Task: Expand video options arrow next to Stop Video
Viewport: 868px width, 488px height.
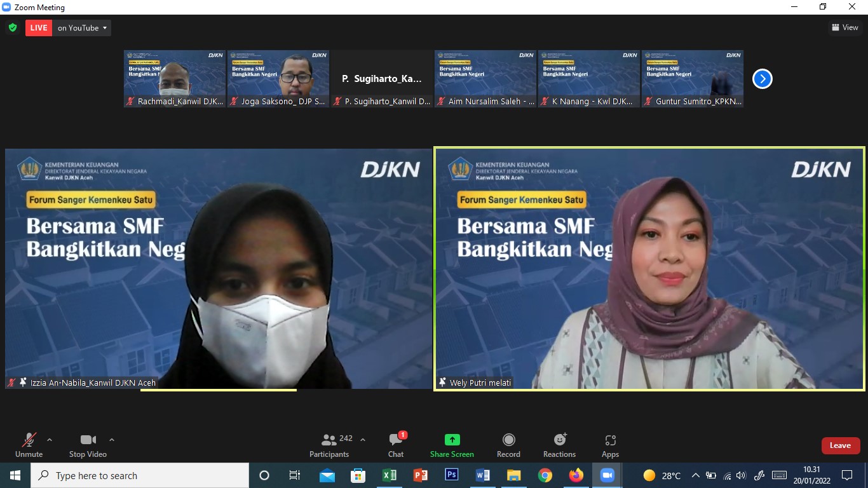Action: pos(112,440)
